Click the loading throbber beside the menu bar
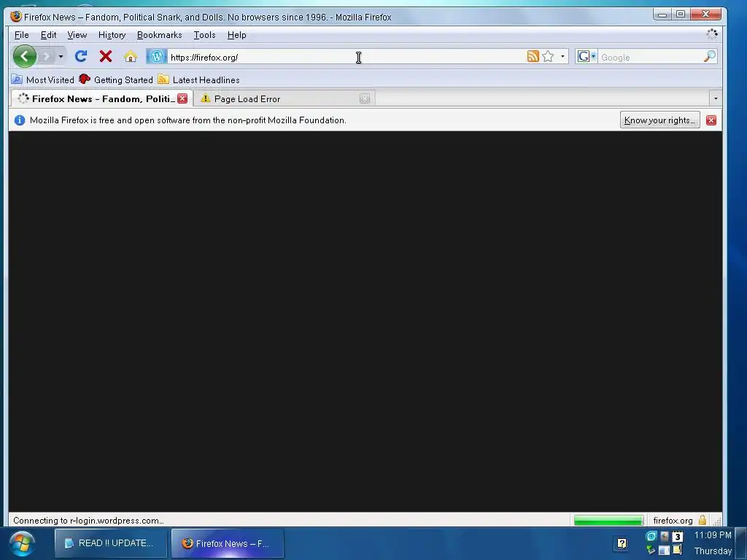 [712, 34]
